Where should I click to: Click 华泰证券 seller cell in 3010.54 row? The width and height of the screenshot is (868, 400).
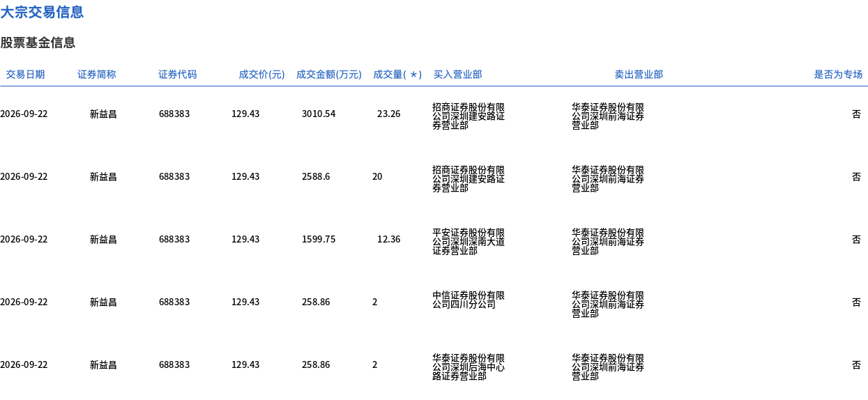click(608, 116)
